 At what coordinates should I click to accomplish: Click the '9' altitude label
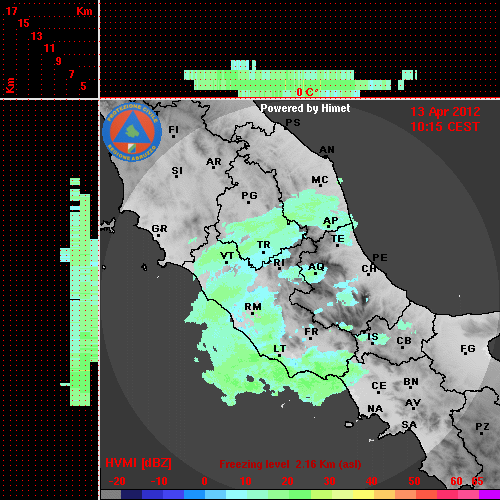coord(59,61)
